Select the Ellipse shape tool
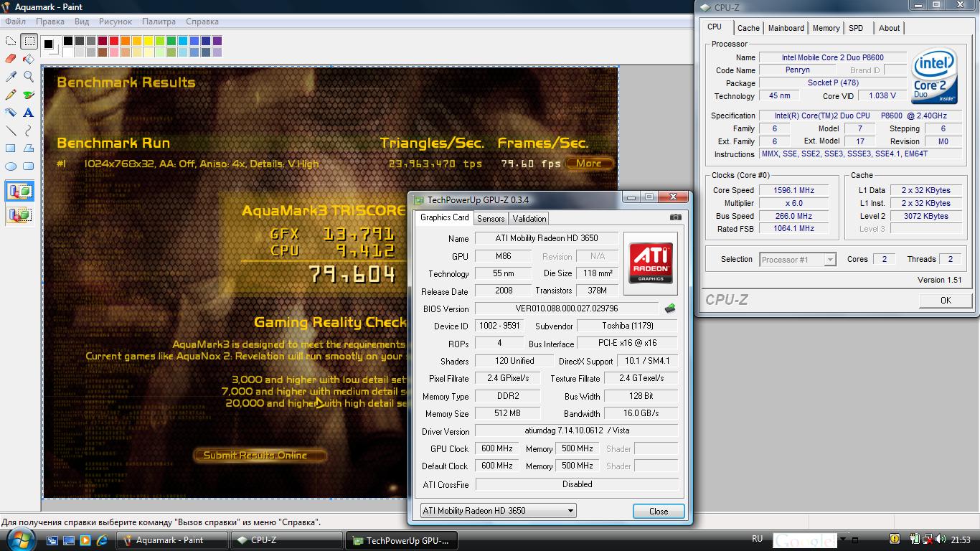This screenshot has height=551, width=980. (11, 166)
